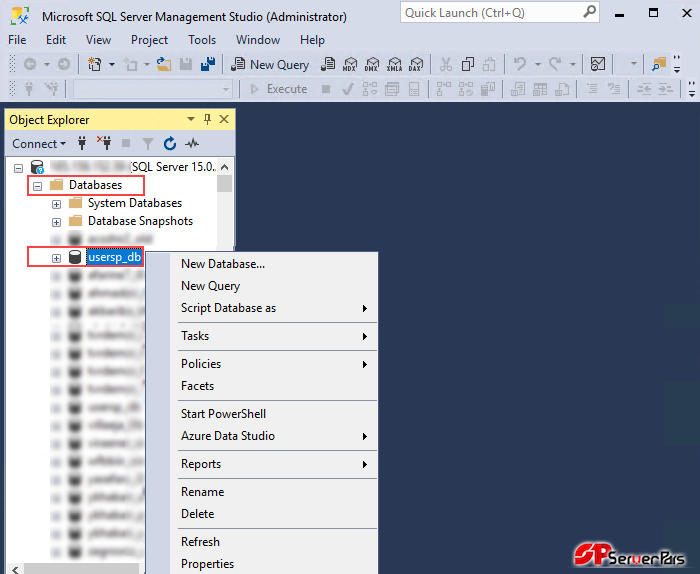Open a new MDX query

coord(350,65)
